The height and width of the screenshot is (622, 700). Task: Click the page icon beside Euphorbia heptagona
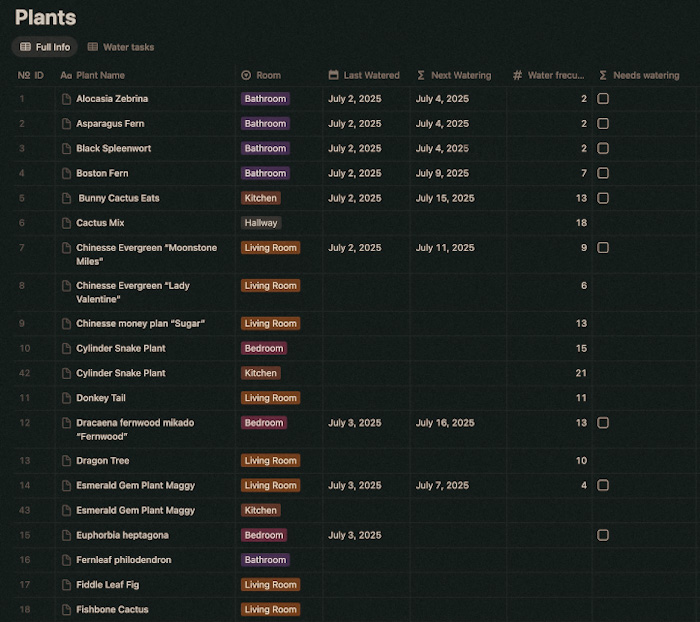pyautogui.click(x=66, y=535)
